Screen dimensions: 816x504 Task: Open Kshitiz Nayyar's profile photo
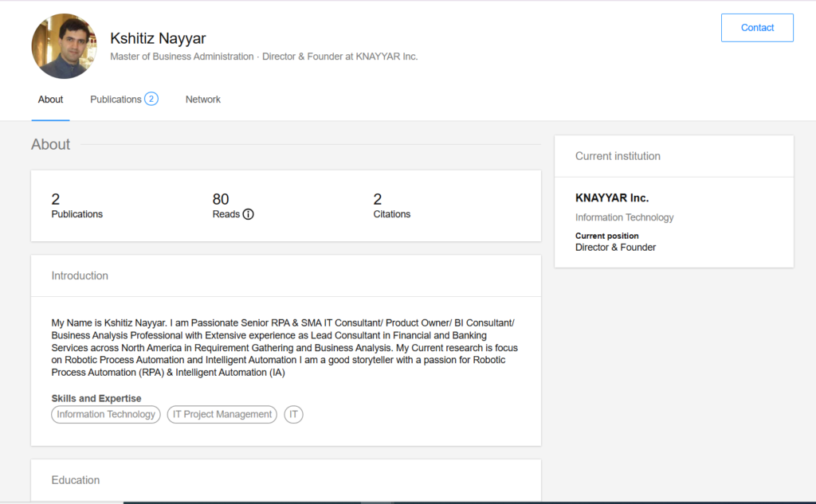pos(64,46)
